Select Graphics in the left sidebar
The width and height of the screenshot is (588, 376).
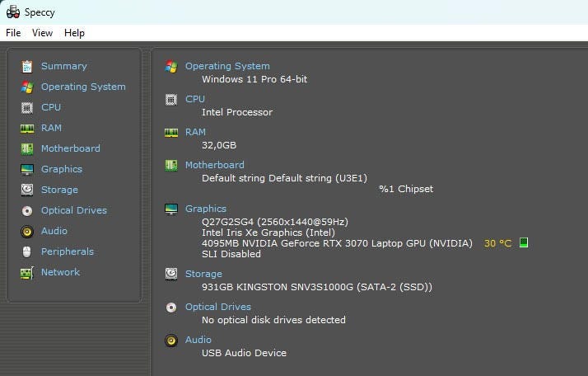click(x=62, y=169)
